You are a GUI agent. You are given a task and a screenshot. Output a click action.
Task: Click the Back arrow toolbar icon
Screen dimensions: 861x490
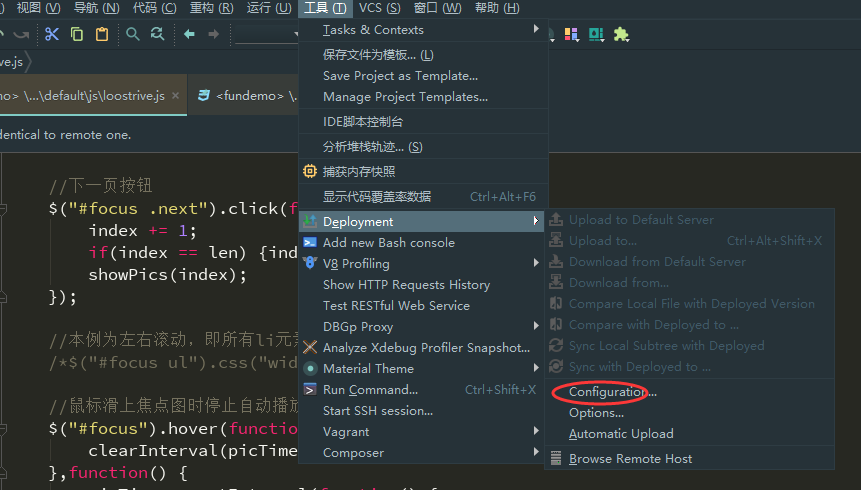pos(189,34)
